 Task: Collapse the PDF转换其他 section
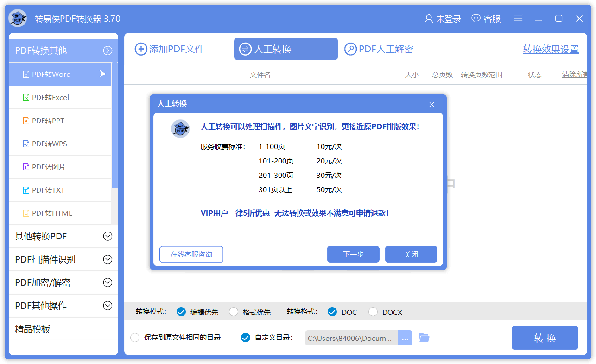tap(108, 50)
